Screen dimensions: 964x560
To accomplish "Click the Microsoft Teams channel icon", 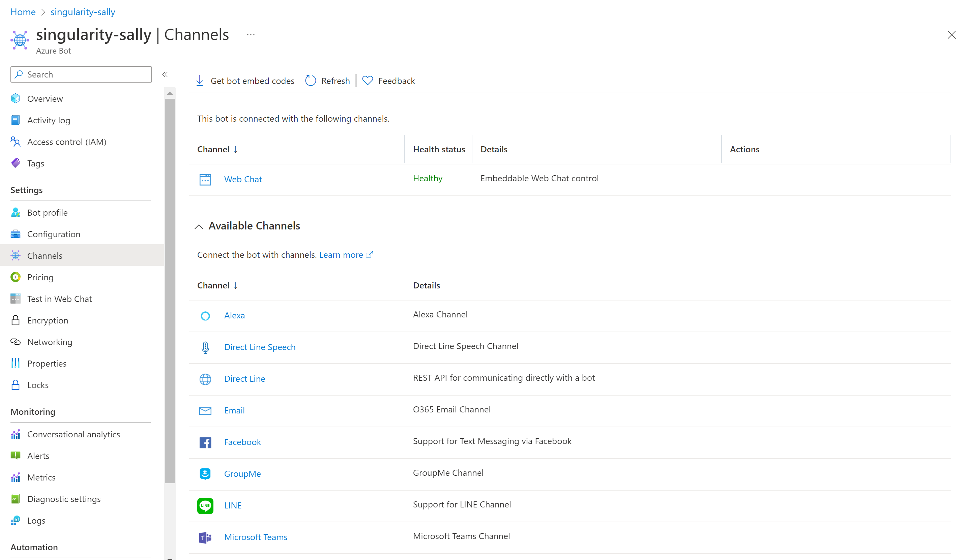I will (205, 537).
